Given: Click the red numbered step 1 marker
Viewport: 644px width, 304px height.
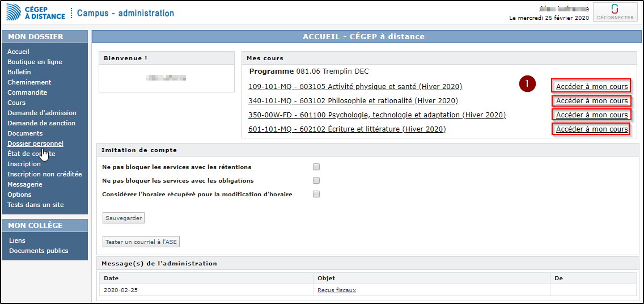Looking at the screenshot, I should click(x=528, y=84).
